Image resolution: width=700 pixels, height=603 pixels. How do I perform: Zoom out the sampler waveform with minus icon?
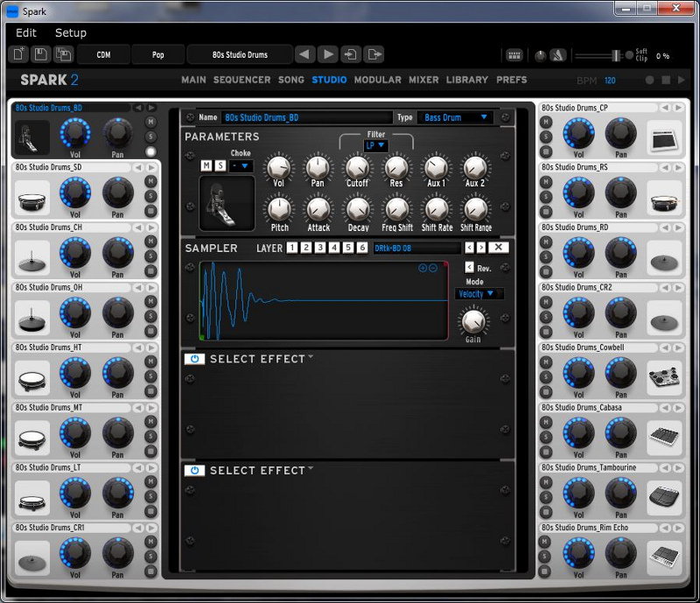[x=432, y=268]
